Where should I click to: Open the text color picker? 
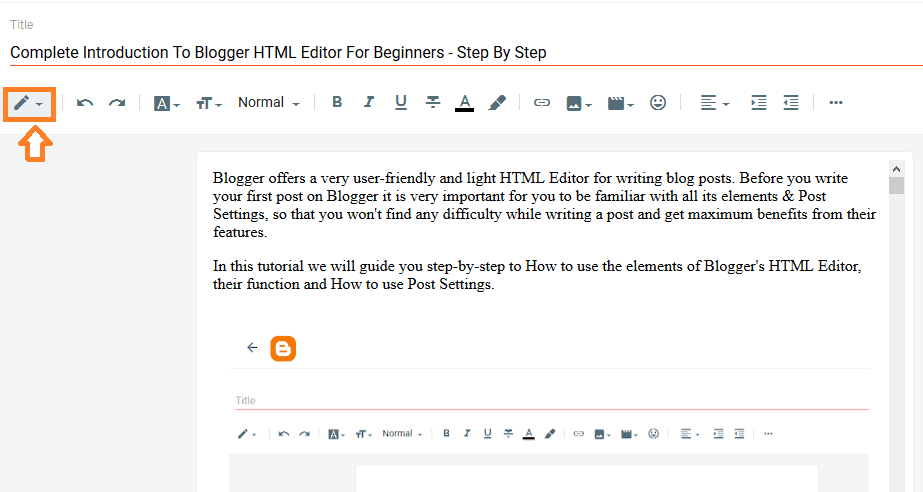[x=464, y=103]
